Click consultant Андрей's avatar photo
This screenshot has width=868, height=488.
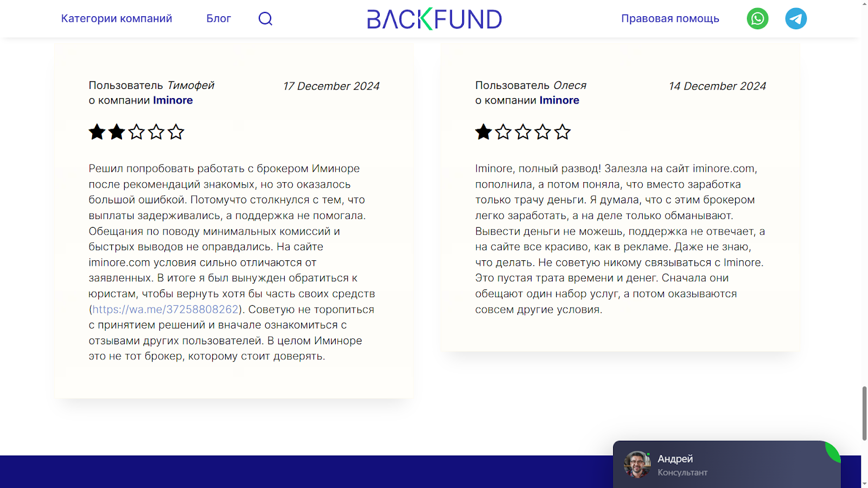coord(637,465)
